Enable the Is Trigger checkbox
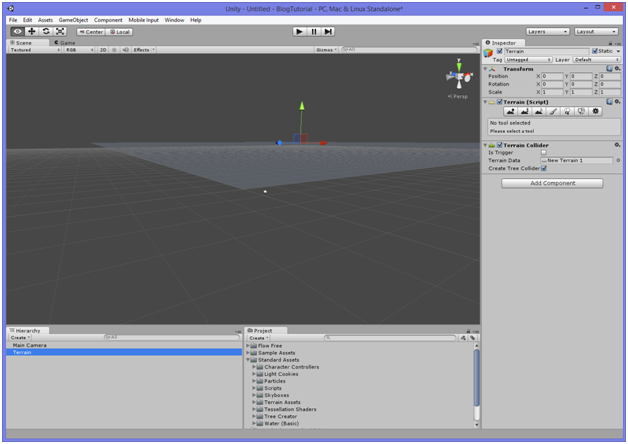The height and width of the screenshot is (444, 628). tap(543, 152)
